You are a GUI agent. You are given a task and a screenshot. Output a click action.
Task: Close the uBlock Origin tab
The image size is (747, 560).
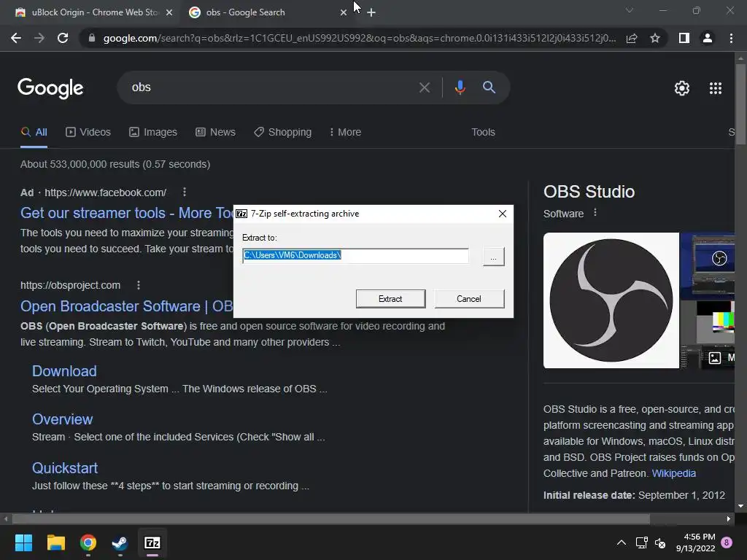point(169,12)
